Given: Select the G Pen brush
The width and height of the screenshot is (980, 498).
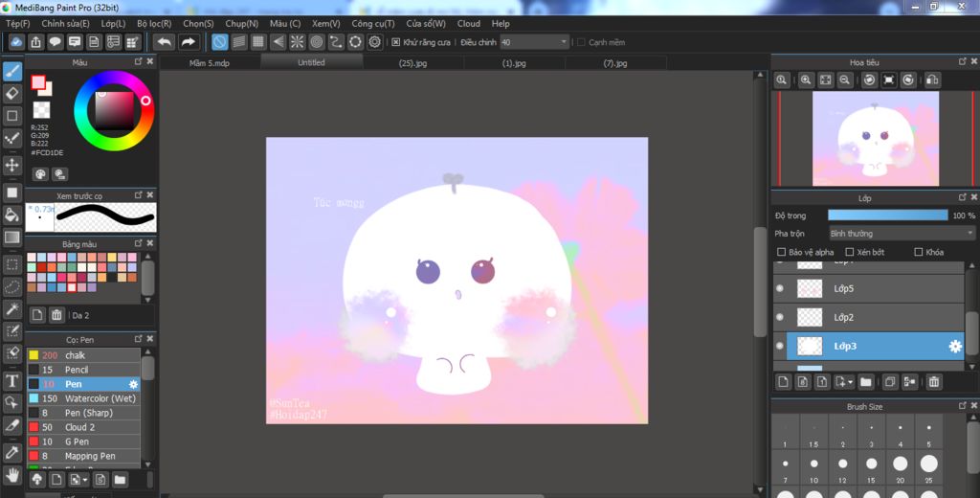Looking at the screenshot, I should coord(83,441).
